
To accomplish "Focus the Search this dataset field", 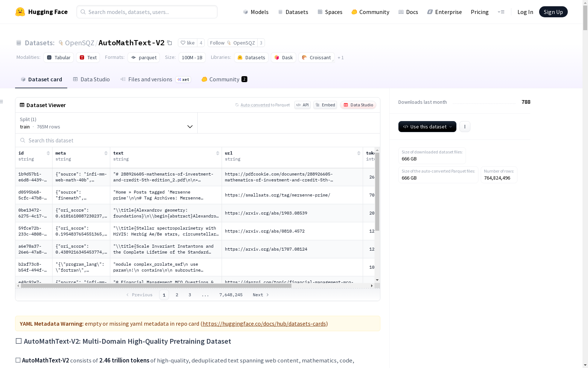I will (198, 140).
